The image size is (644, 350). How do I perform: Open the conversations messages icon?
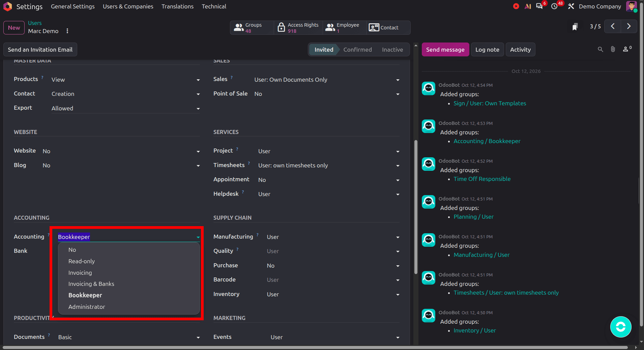(539, 6)
